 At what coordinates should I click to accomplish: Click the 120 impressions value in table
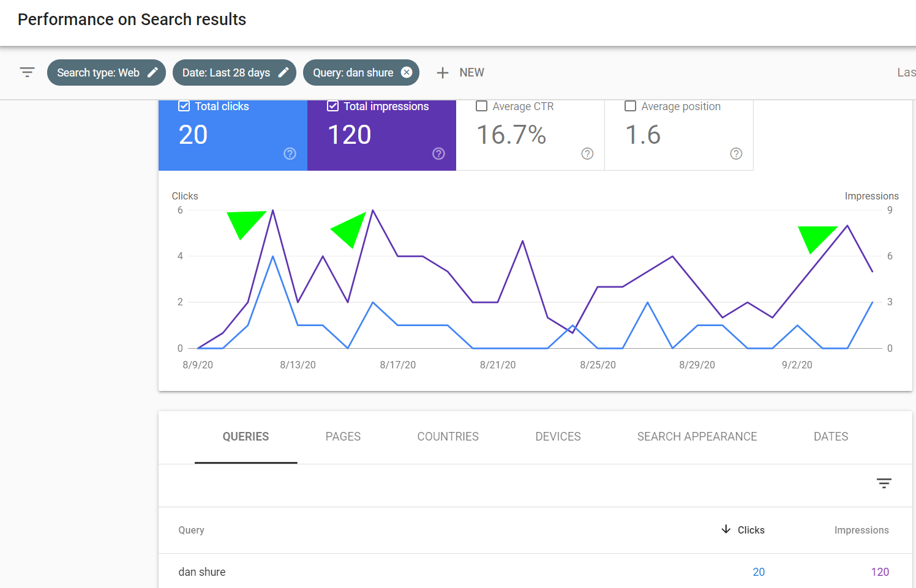880,572
